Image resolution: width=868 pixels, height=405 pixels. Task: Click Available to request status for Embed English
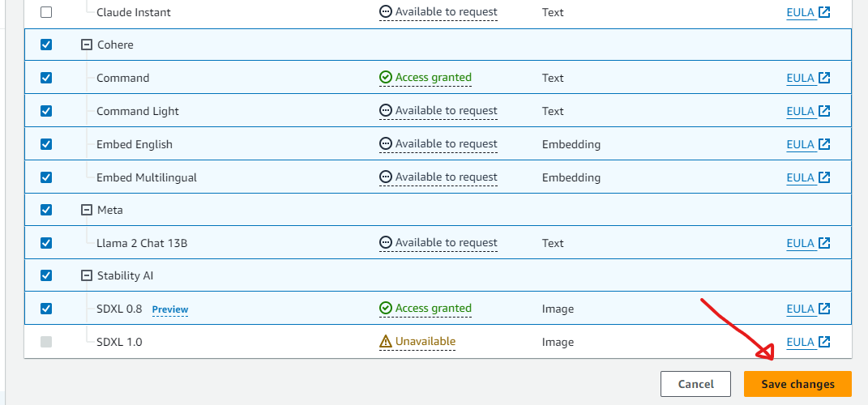[x=446, y=144]
